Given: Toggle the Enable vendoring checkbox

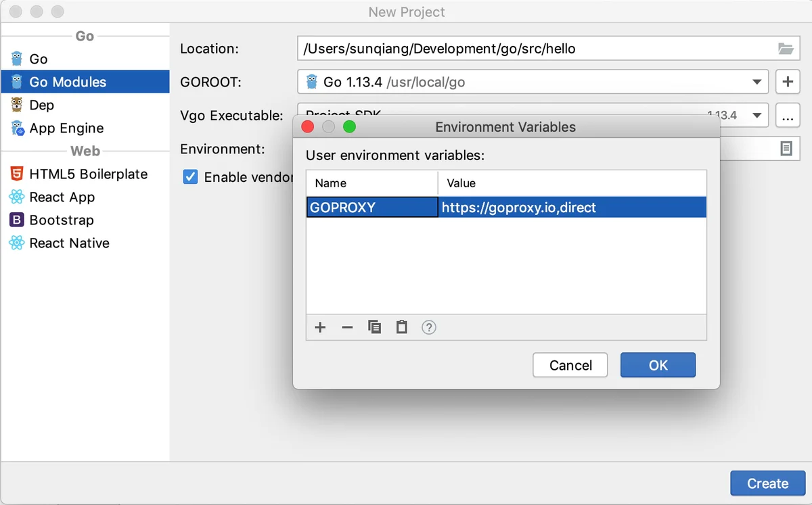Looking at the screenshot, I should coord(191,177).
